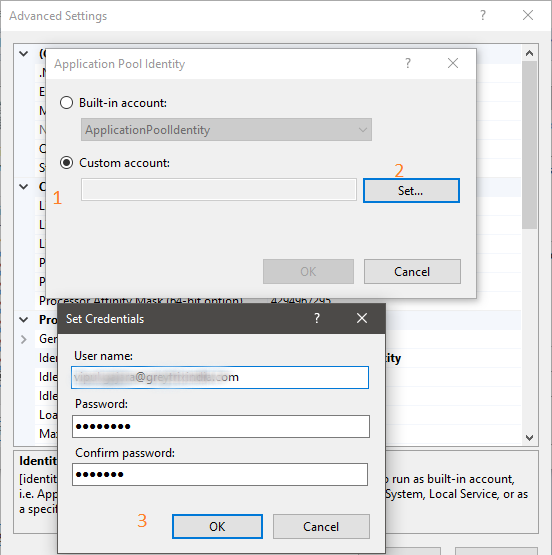Select the Built-in account radio button
This screenshot has width=552, height=555.
click(67, 103)
